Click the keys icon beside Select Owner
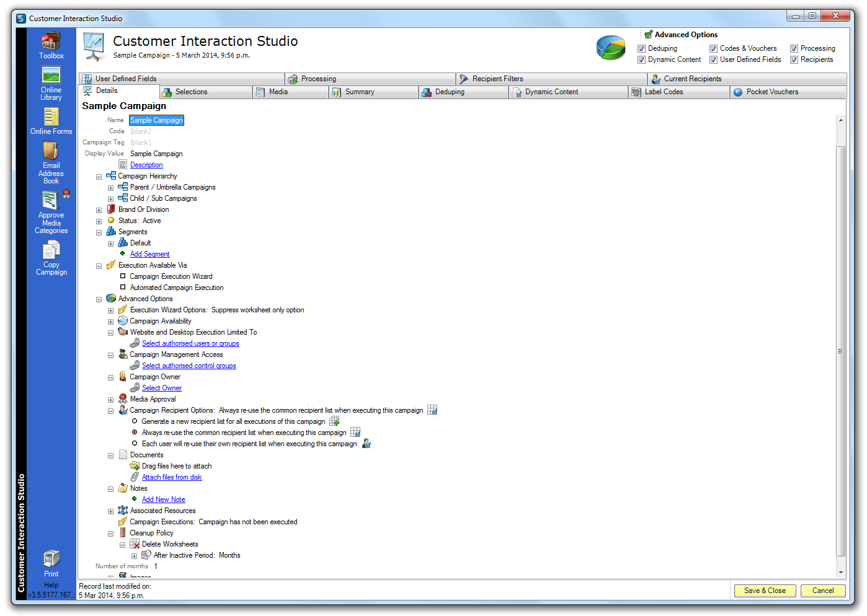867x616 pixels. (135, 388)
